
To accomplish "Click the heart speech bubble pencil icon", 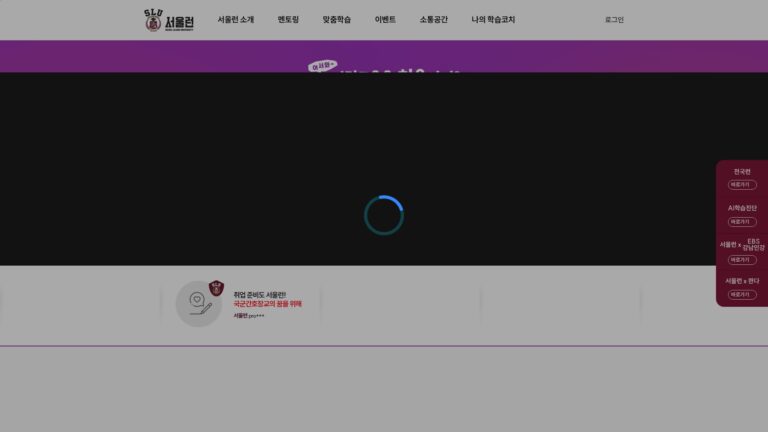I will click(199, 304).
